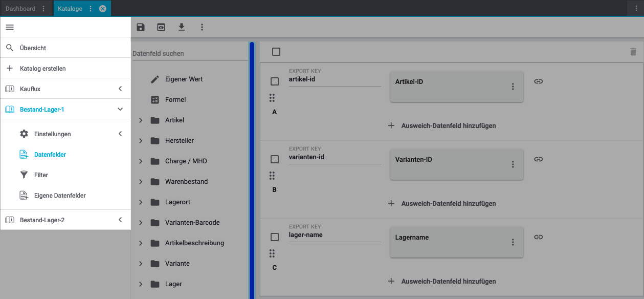Open three-dot menu on Varianten-ID card
The width and height of the screenshot is (644, 299).
(513, 164)
